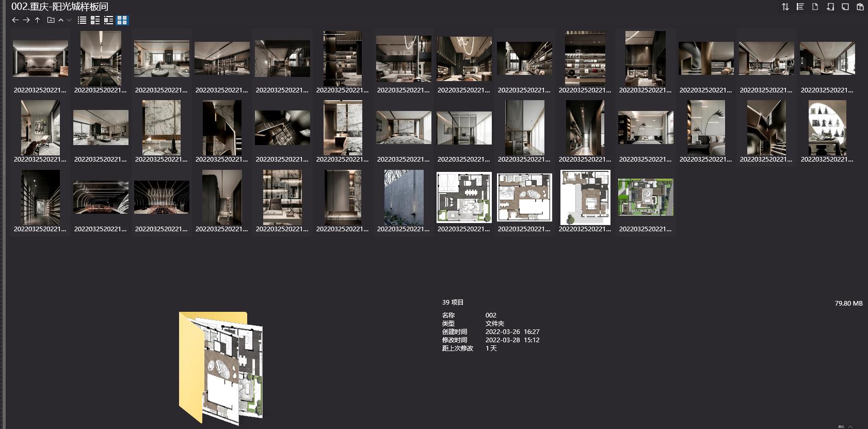Screen dimensions: 868x429
Task: Click the '修改时间' property label
Action: tap(455, 340)
